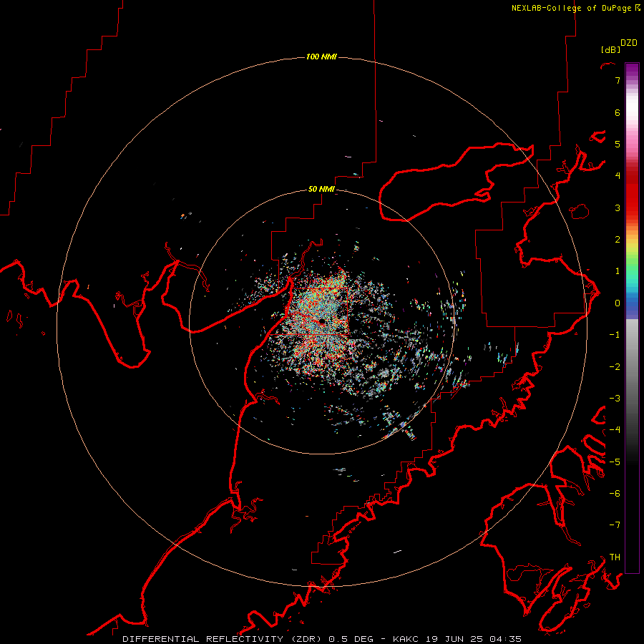Click the -7 value on color scale
Image resolution: width=644 pixels, height=644 pixels.
[615, 525]
